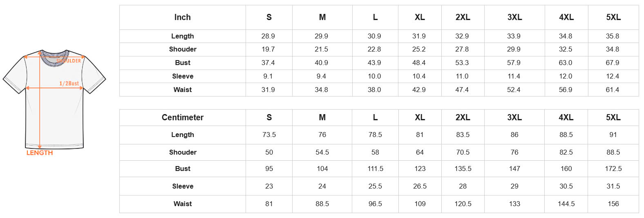This screenshot has width=644, height=218.
Task: Click the Shouder row label in Centimeter table
Action: (x=183, y=152)
